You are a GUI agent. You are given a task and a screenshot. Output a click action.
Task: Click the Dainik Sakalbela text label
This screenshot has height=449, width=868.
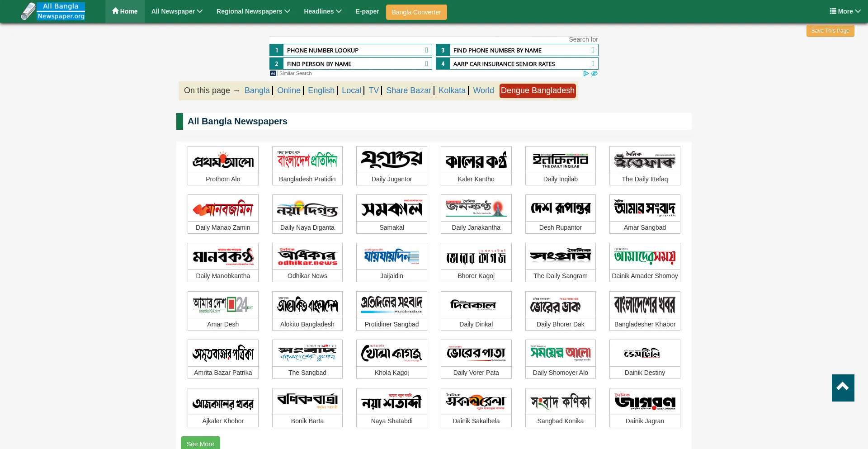point(476,421)
